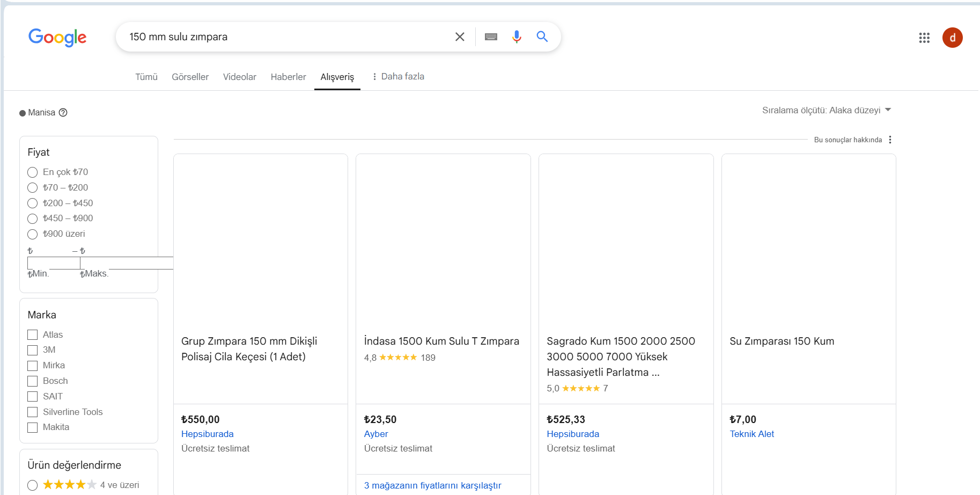Select the "₺200 – ₺450" price range
Image resolution: width=980 pixels, height=495 pixels.
(33, 203)
